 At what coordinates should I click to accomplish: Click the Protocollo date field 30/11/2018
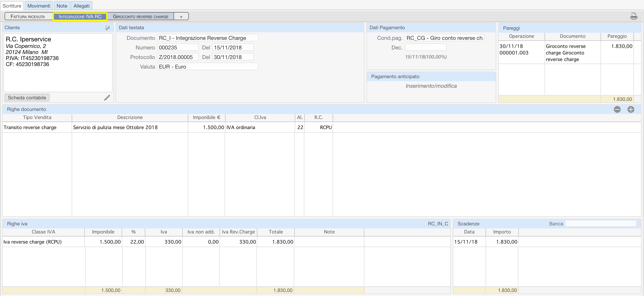233,57
